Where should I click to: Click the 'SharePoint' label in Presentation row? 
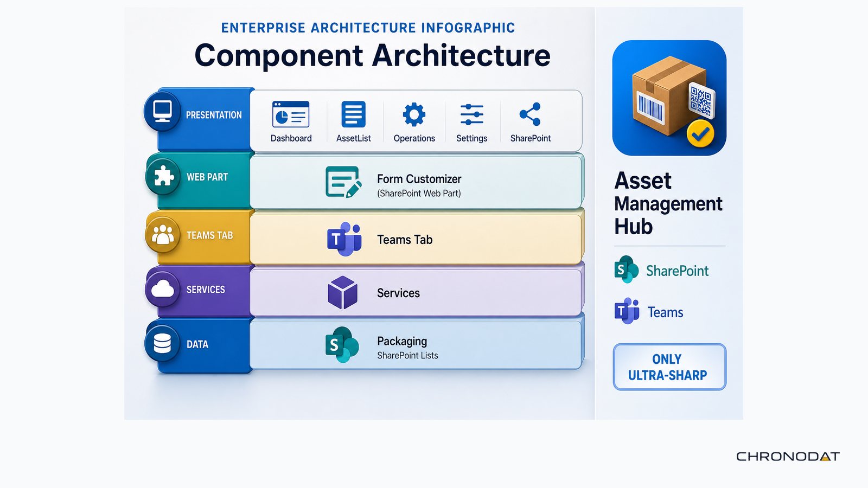[531, 138]
